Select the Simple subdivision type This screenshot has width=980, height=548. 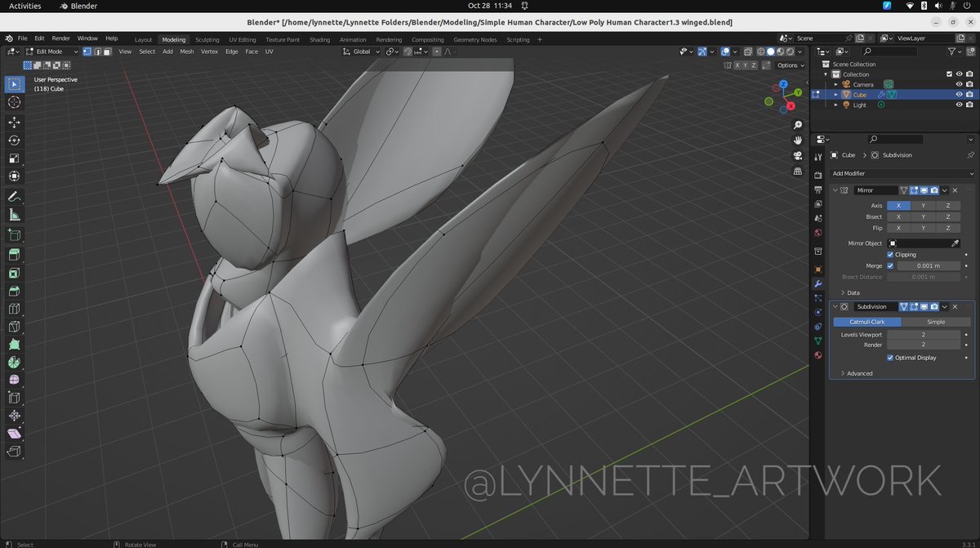(936, 322)
